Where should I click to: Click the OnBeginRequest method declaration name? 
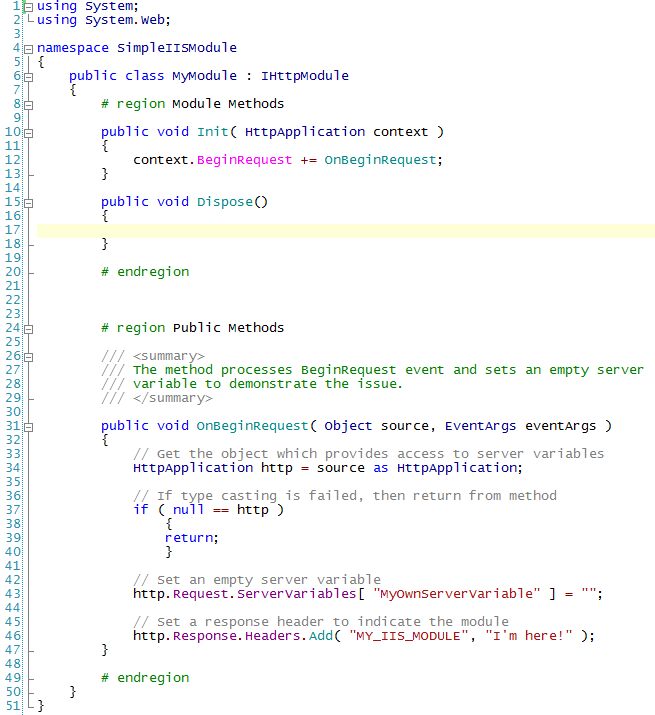point(253,426)
